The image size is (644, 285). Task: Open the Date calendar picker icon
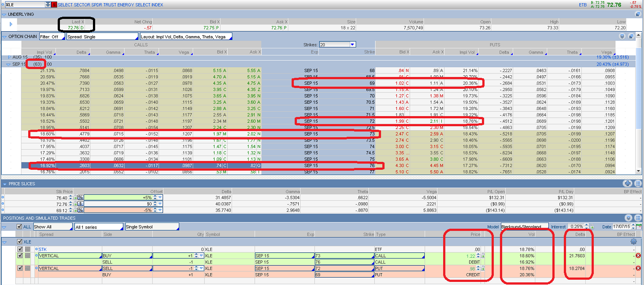point(640,227)
